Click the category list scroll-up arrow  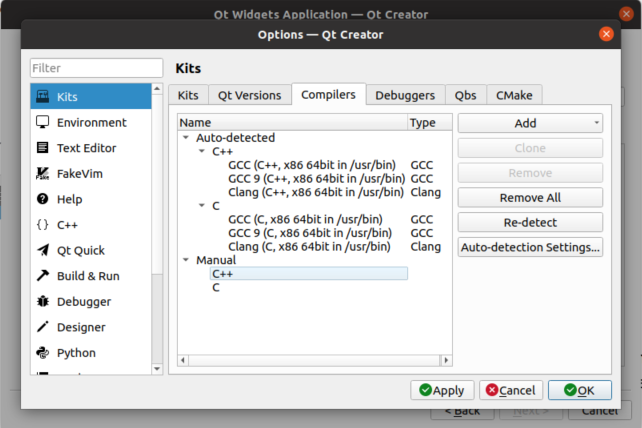[157, 89]
